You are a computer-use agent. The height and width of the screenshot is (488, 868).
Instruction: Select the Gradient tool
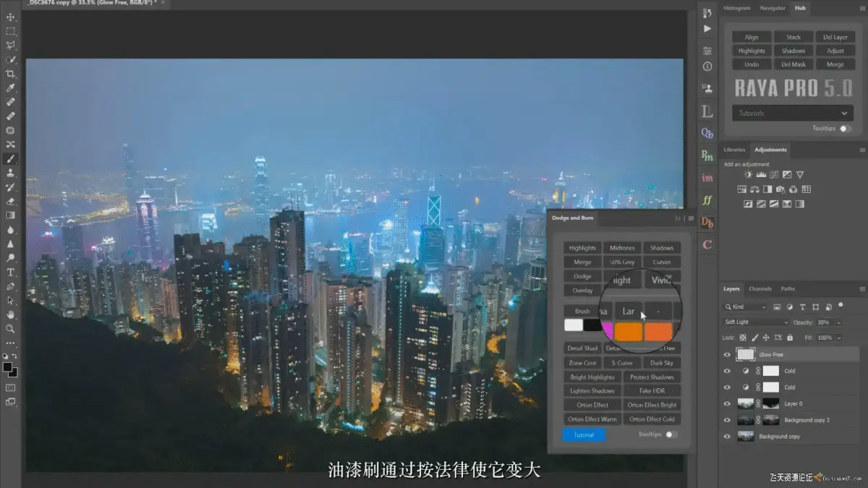(x=10, y=215)
